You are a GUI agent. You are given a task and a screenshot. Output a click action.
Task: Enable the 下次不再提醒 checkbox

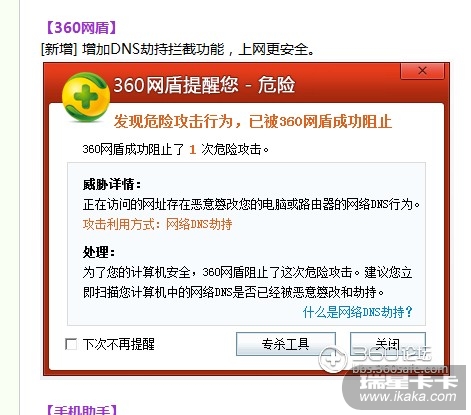pos(71,344)
